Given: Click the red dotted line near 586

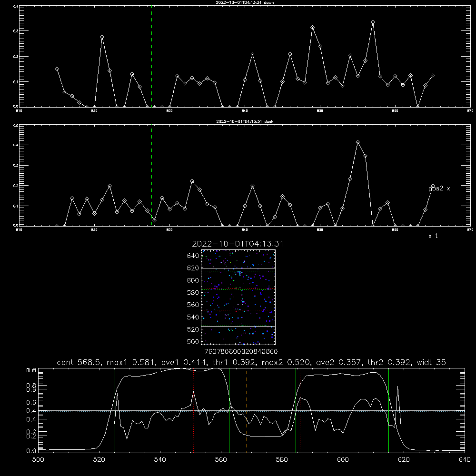Looking at the screenshot, I should (x=300, y=410).
